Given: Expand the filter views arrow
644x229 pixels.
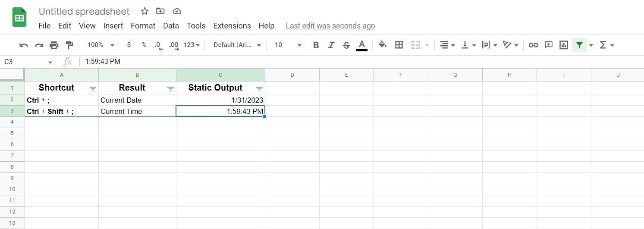Looking at the screenshot, I should tap(591, 45).
